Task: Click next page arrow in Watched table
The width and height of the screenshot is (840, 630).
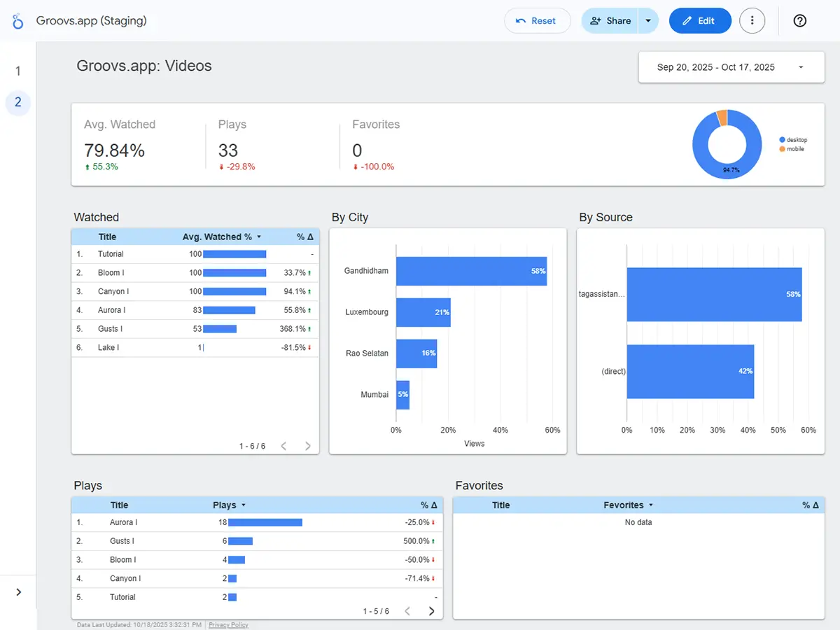Action: pos(307,446)
